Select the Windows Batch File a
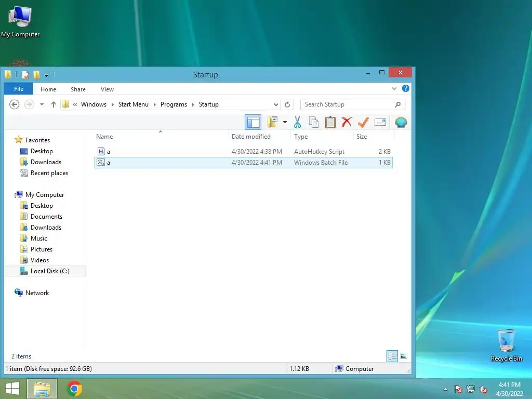 [243, 163]
